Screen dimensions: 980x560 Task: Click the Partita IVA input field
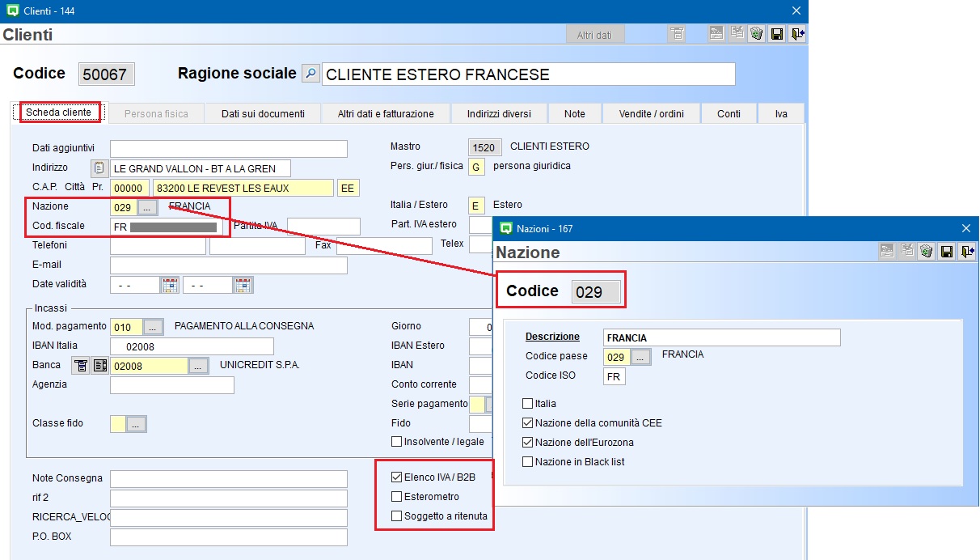[323, 227]
